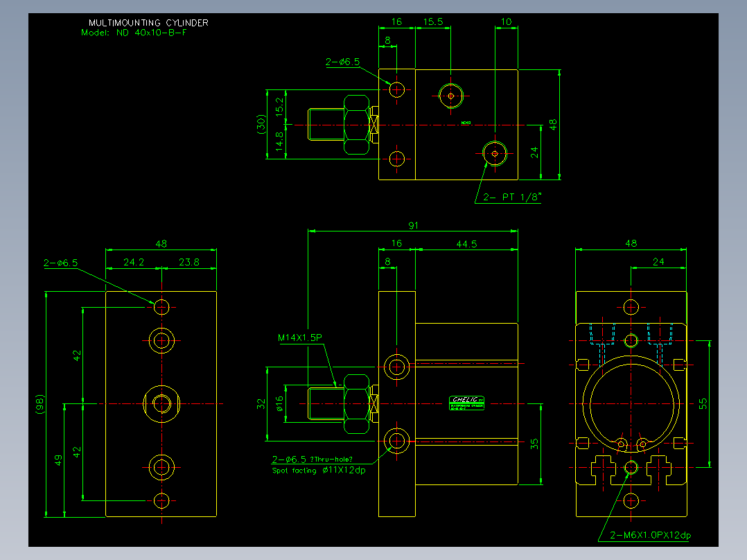Select the M14X1.5P thread callout
747x560 pixels.
coord(299,338)
